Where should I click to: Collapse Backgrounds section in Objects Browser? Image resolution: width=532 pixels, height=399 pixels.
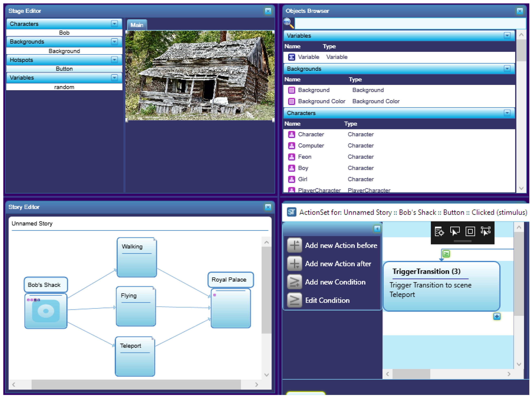(x=507, y=69)
